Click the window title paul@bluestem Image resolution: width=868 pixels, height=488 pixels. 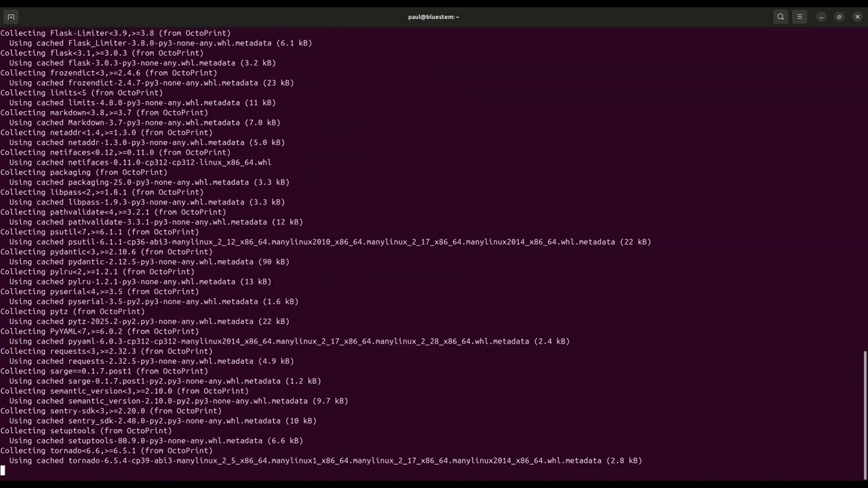pyautogui.click(x=433, y=17)
